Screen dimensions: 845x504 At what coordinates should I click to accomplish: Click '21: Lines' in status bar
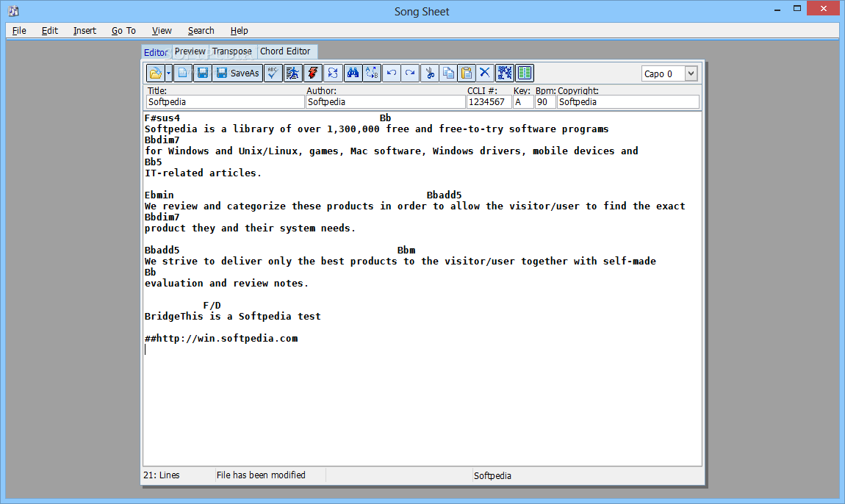pyautogui.click(x=162, y=475)
